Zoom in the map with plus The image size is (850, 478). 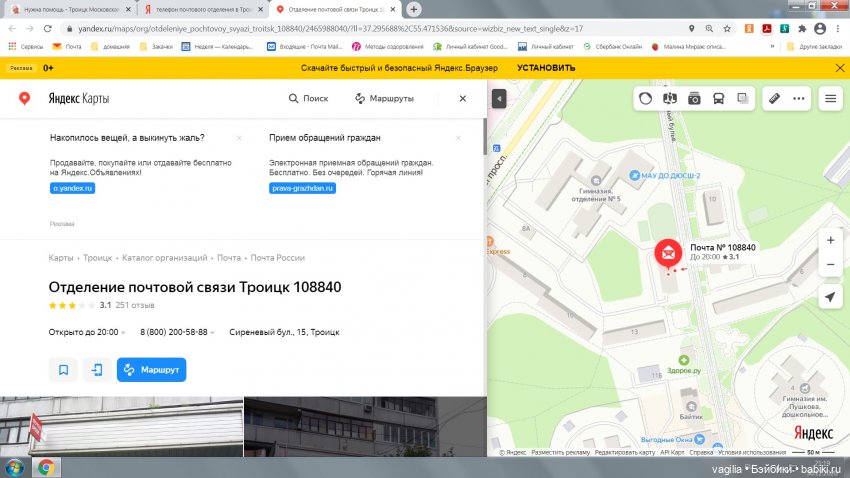tap(830, 241)
